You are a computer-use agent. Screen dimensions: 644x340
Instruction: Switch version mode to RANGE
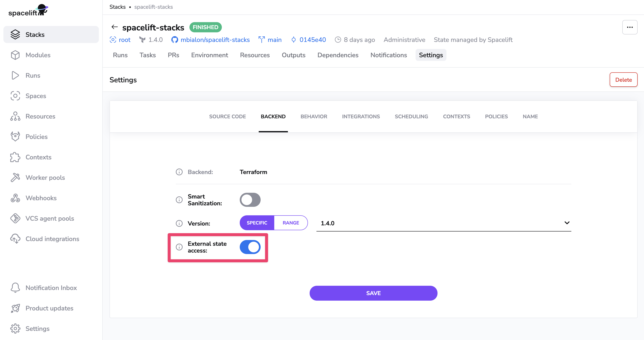pos(290,223)
